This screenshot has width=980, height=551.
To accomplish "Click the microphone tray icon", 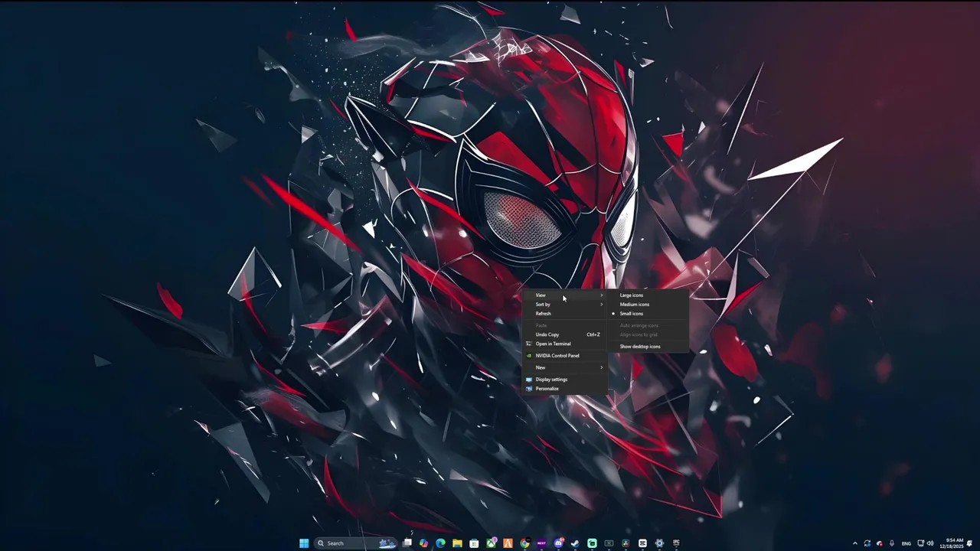I will (892, 543).
